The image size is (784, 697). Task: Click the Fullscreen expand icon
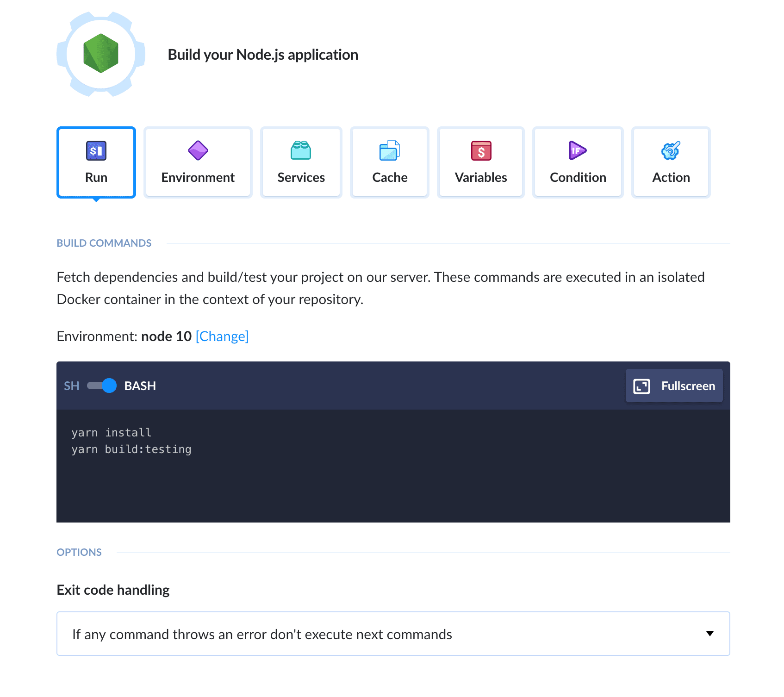tap(641, 386)
